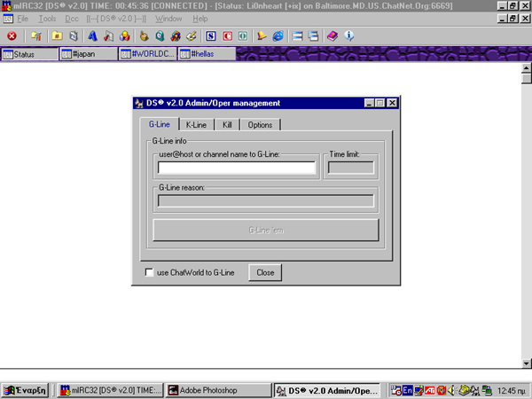Click the multicolor cube toolbar icon
The image size is (532, 399).
point(176,36)
